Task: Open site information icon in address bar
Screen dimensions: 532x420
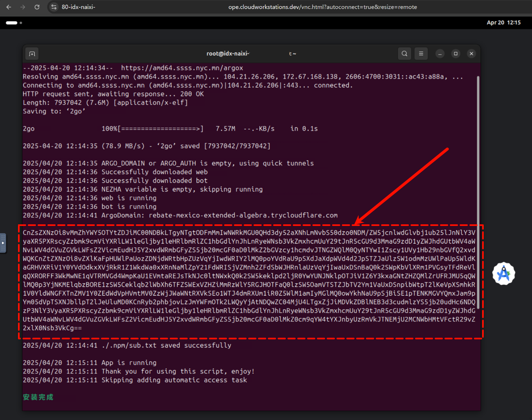Action: click(x=54, y=7)
